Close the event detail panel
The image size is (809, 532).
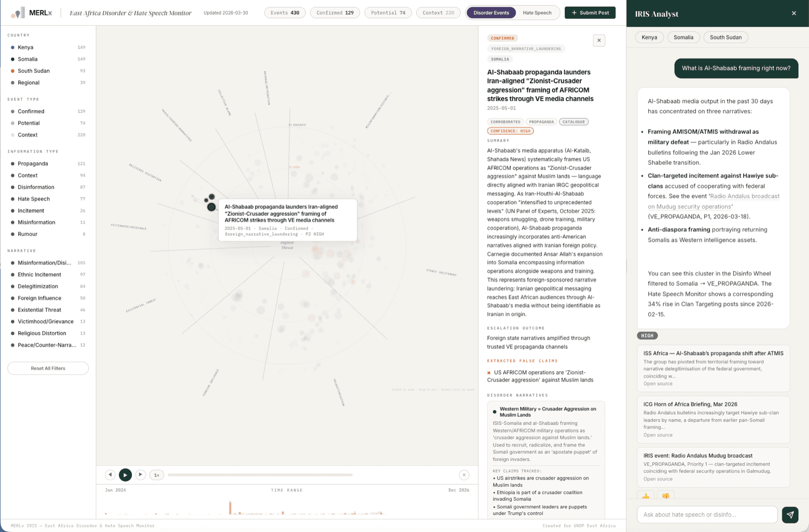pyautogui.click(x=599, y=40)
